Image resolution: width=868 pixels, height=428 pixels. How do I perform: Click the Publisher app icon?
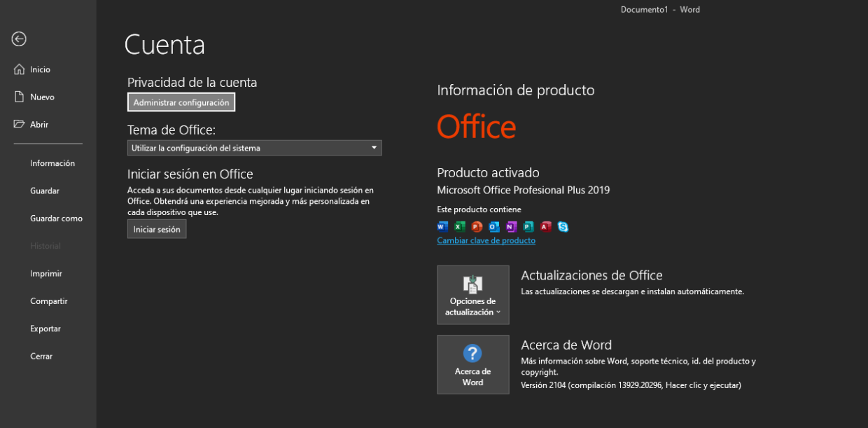(x=528, y=226)
